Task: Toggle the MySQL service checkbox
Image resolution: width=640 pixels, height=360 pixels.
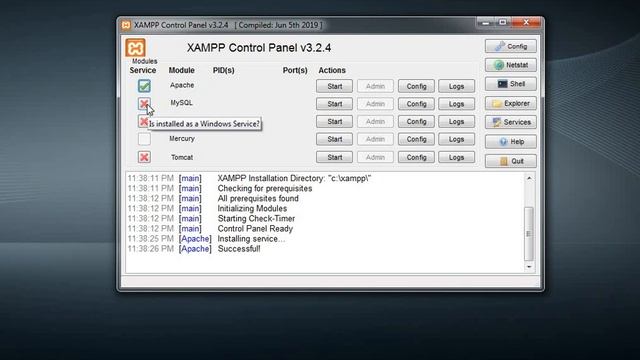Action: (x=144, y=104)
